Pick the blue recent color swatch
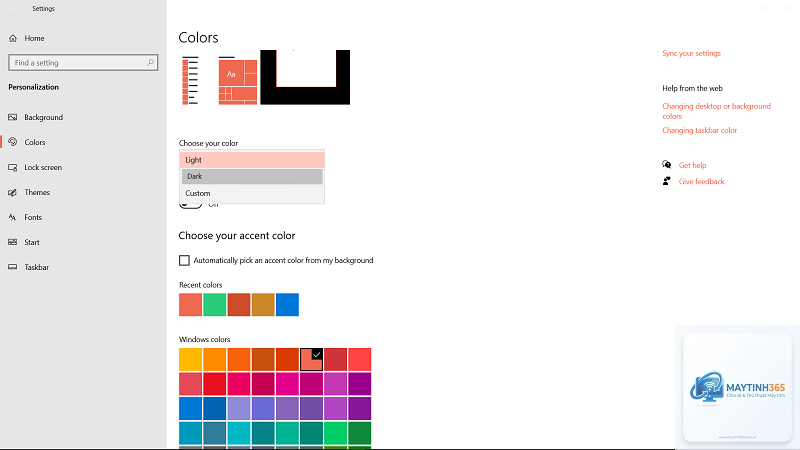Screen dimensions: 800x450 click(287, 305)
